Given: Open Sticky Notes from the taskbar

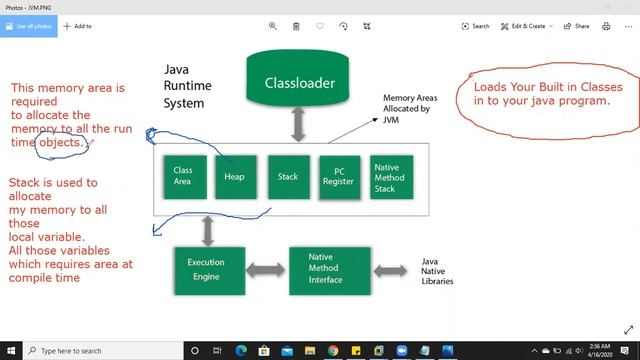Looking at the screenshot, I should 356,351.
